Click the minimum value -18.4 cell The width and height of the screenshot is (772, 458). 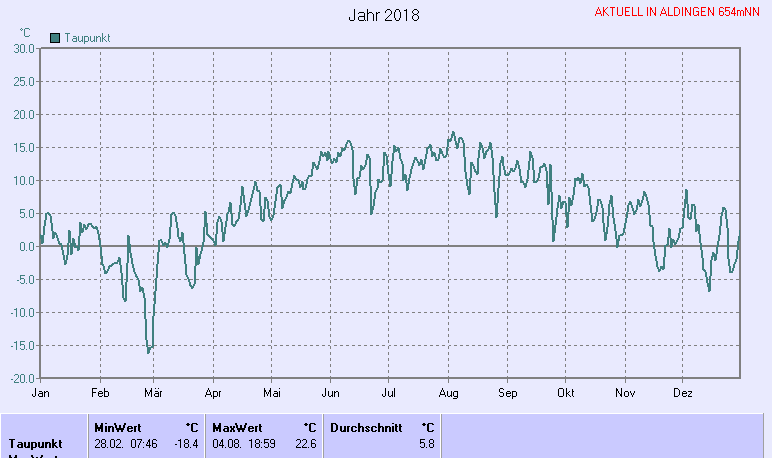pyautogui.click(x=187, y=443)
